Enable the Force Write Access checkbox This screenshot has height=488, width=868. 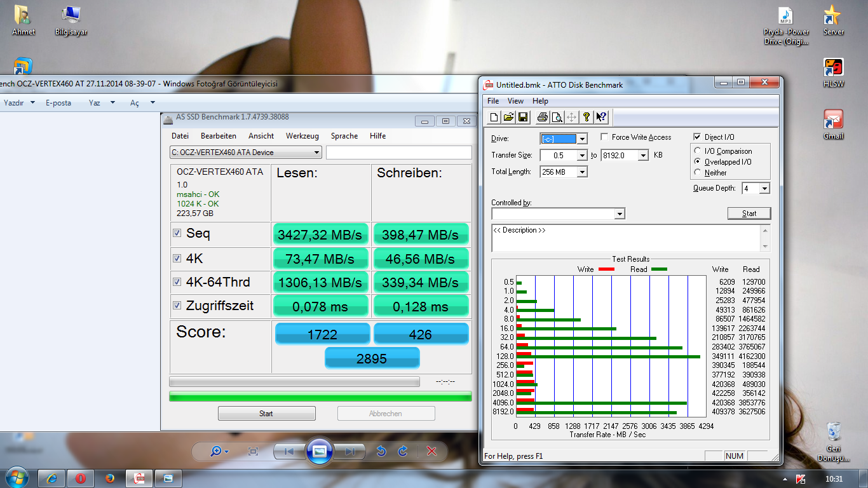604,137
